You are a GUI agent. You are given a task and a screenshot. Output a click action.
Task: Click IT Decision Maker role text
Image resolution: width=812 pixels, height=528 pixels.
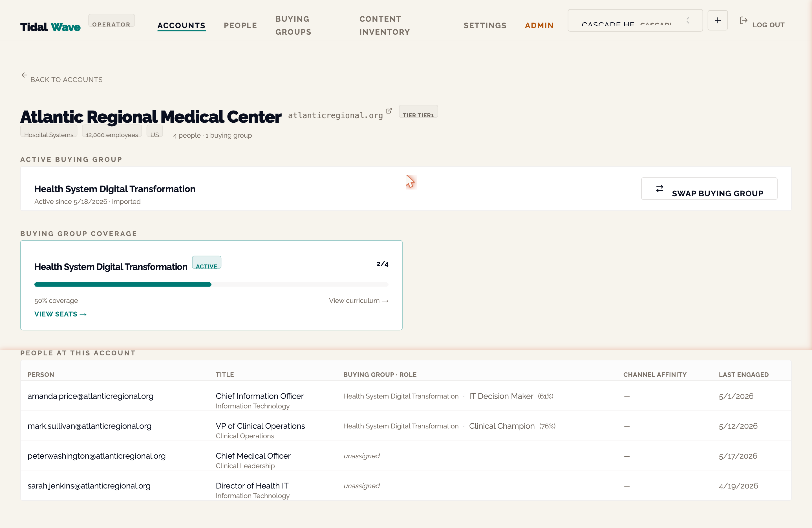tap(501, 396)
